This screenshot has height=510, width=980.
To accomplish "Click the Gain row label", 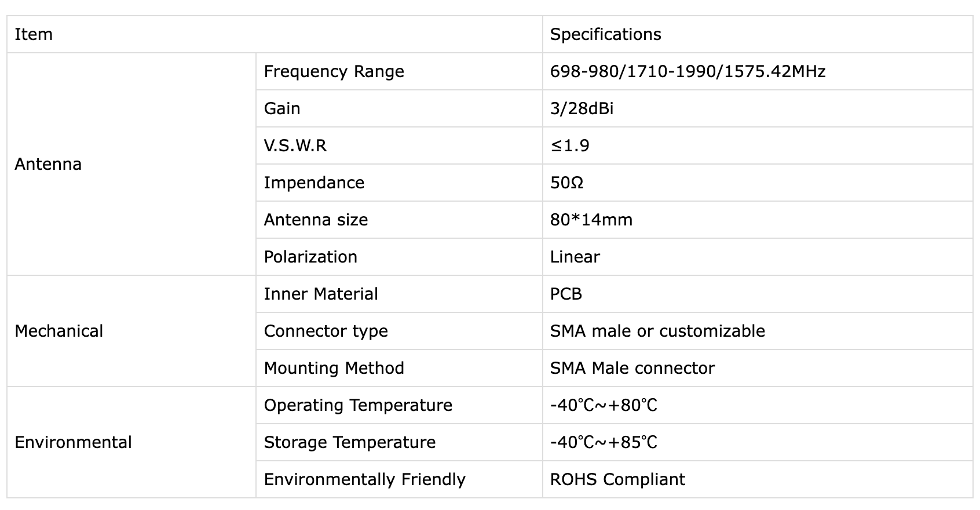I will coord(282,108).
